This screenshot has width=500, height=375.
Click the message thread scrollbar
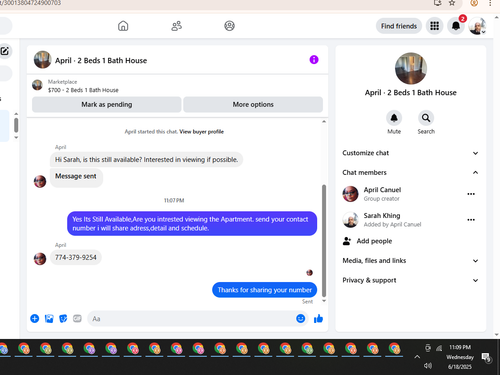pos(324,240)
